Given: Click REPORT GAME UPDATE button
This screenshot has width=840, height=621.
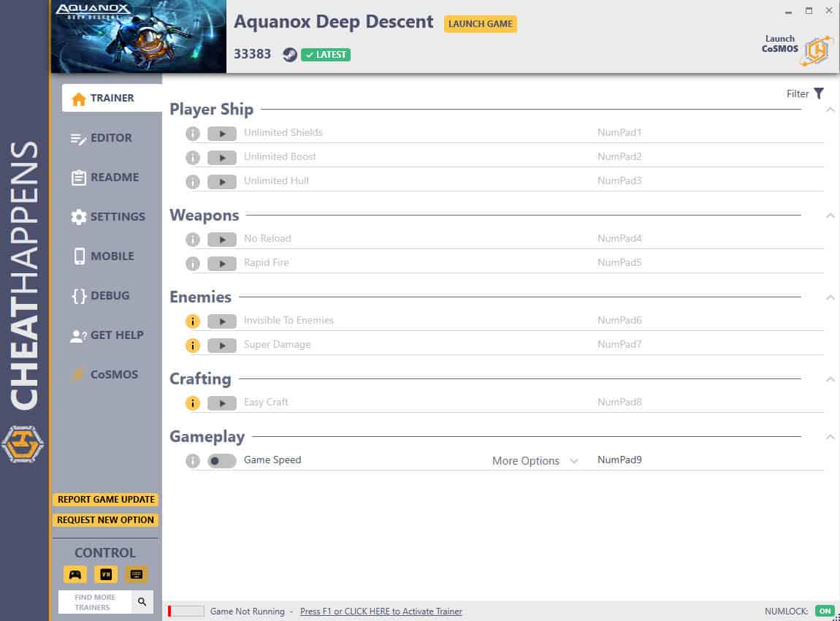Looking at the screenshot, I should click(x=105, y=500).
